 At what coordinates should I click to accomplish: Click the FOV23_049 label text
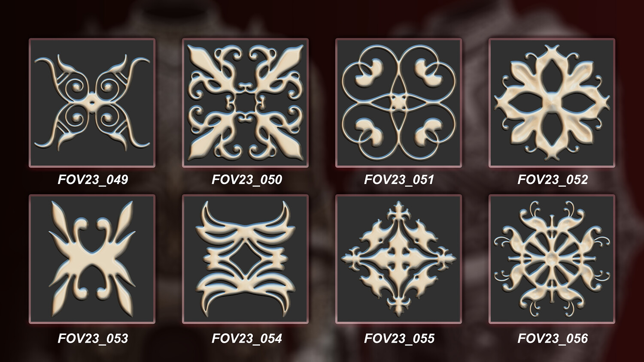coord(93,179)
